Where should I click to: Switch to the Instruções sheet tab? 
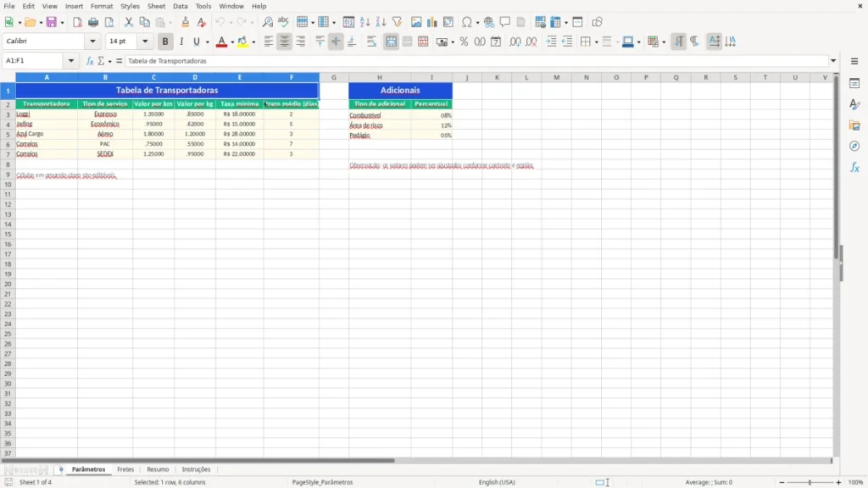(x=196, y=469)
